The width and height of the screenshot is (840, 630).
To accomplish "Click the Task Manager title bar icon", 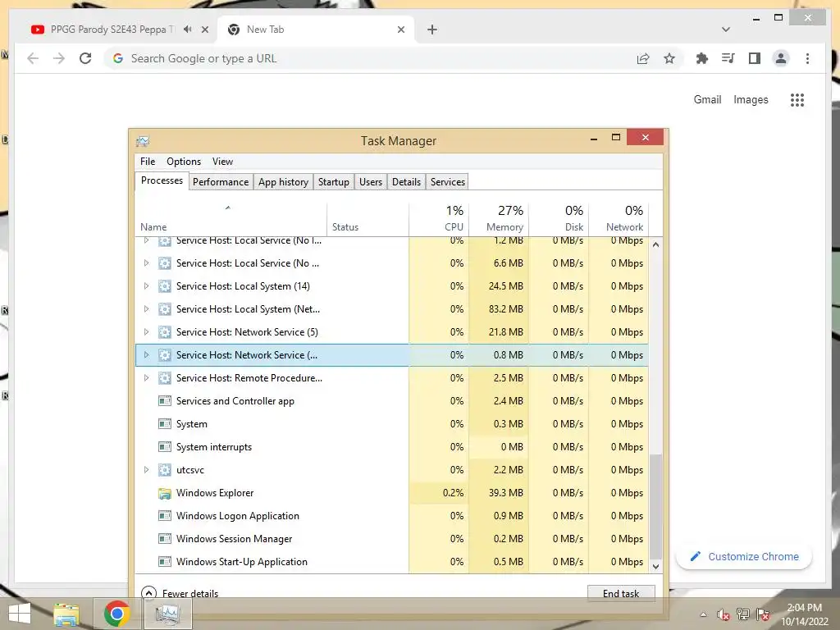I will point(143,141).
